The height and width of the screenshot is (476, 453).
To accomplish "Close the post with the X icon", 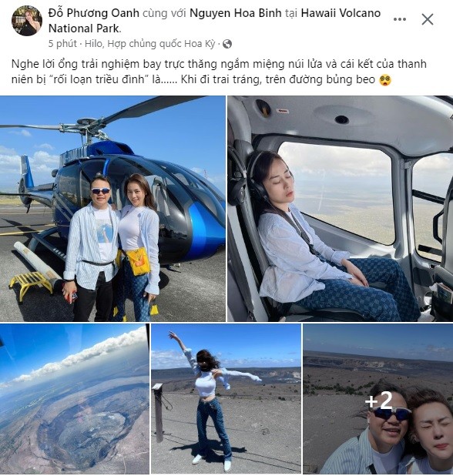I will 428,20.
